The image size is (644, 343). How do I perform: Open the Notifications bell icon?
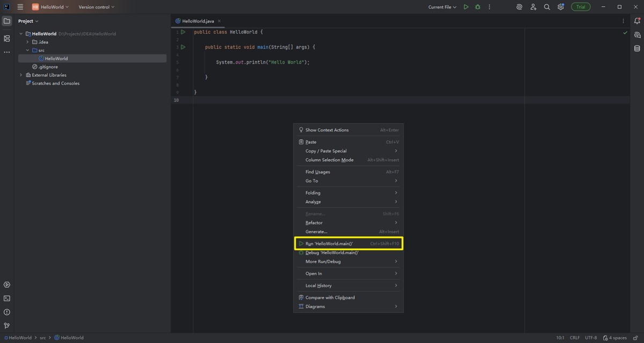[x=637, y=21]
